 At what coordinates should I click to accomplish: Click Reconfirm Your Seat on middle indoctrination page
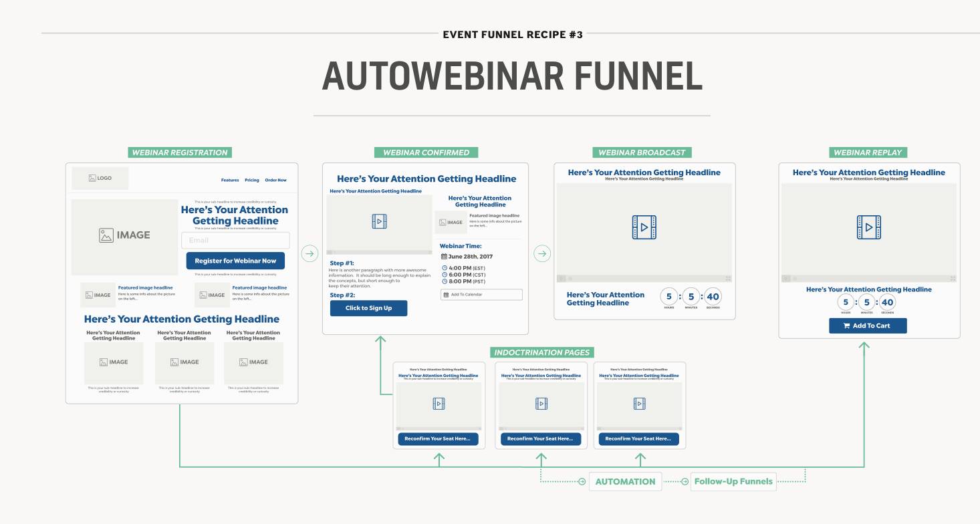(x=541, y=439)
